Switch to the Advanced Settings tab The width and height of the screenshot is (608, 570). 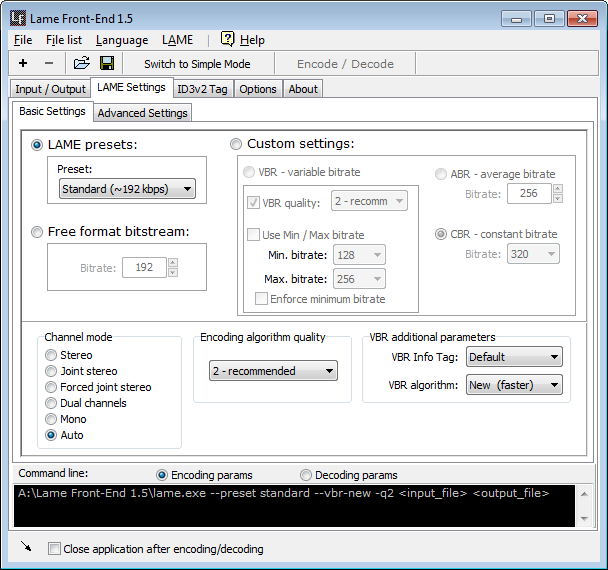pos(142,113)
